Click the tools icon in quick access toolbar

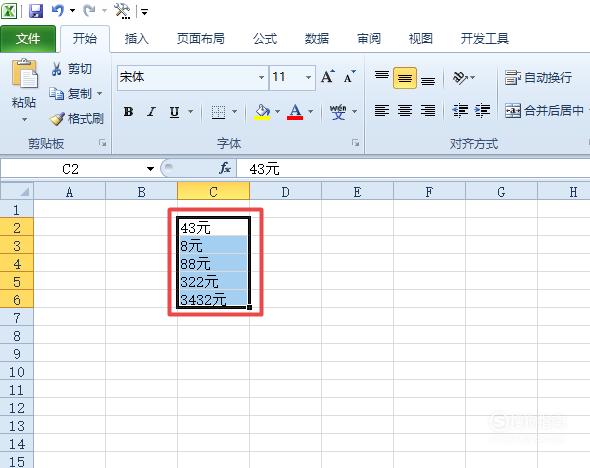coord(122,11)
